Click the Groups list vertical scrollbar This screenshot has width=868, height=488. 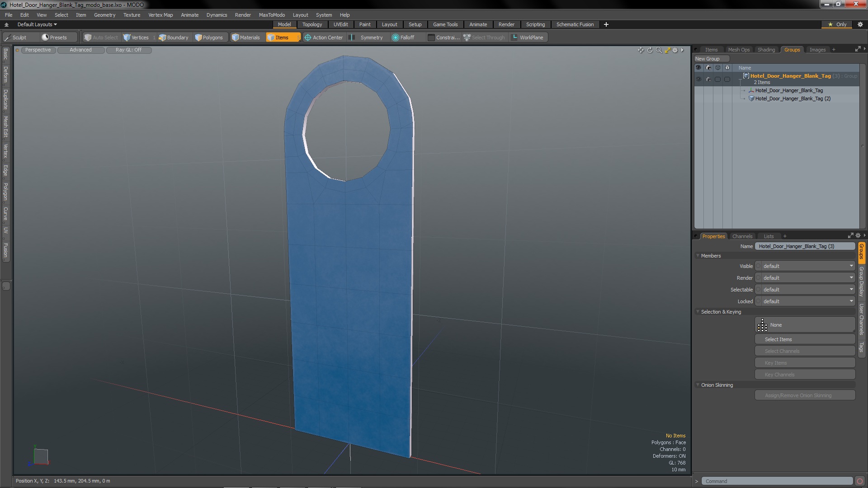pos(863,145)
